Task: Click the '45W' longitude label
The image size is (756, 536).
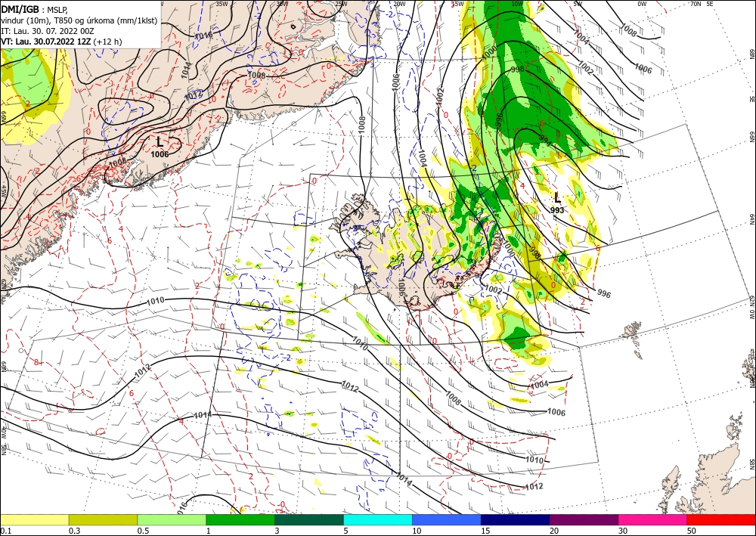Action: click(4, 191)
